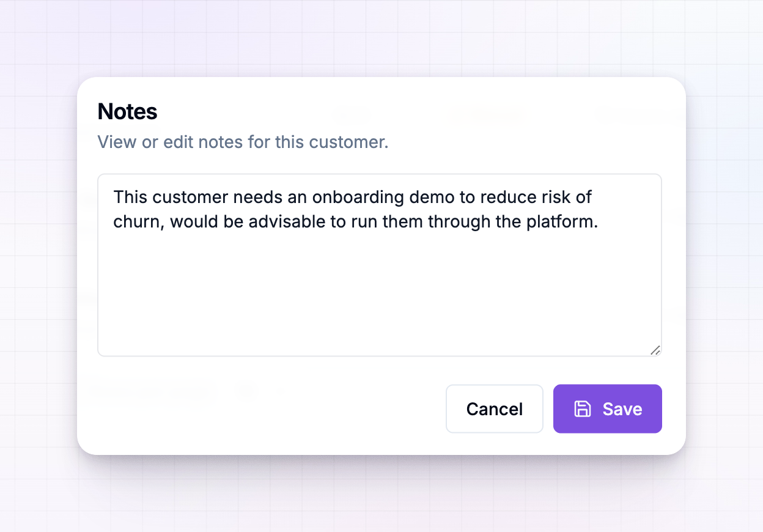The image size is (763, 532).
Task: Save the customer notes
Action: 608,409
